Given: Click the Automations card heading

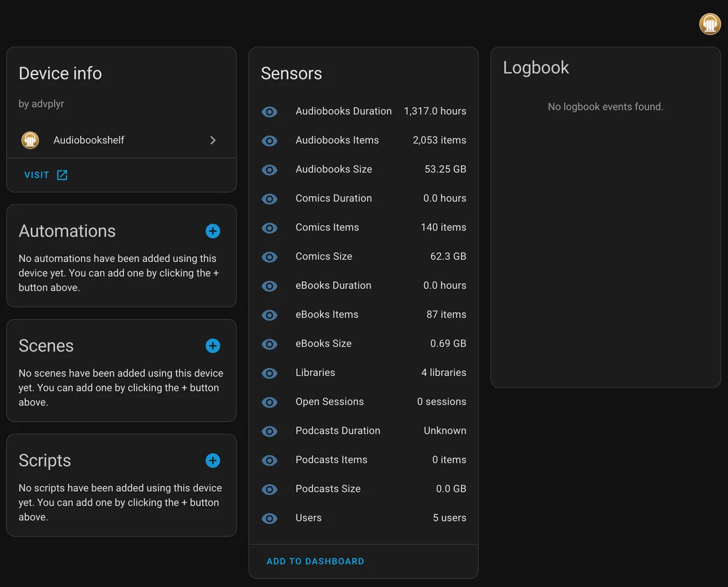Looking at the screenshot, I should coord(67,231).
